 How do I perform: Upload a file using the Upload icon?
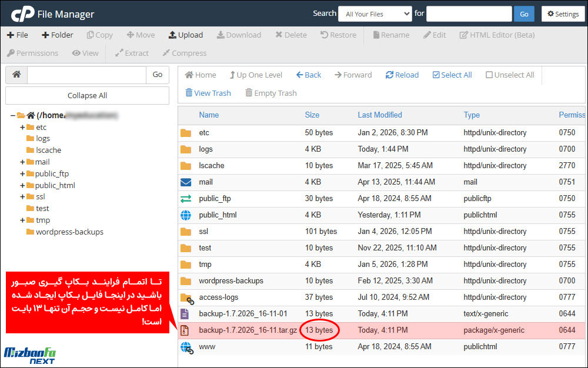pyautogui.click(x=186, y=35)
